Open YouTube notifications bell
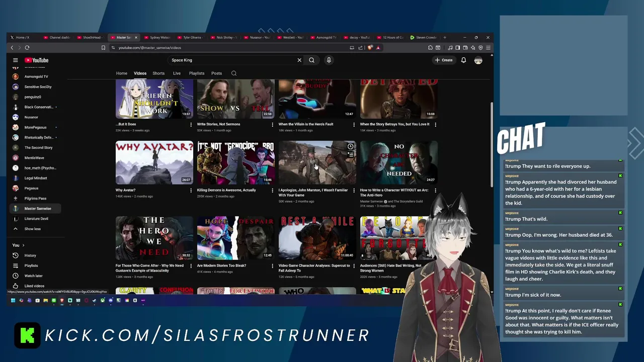The image size is (644, 362). (x=463, y=60)
